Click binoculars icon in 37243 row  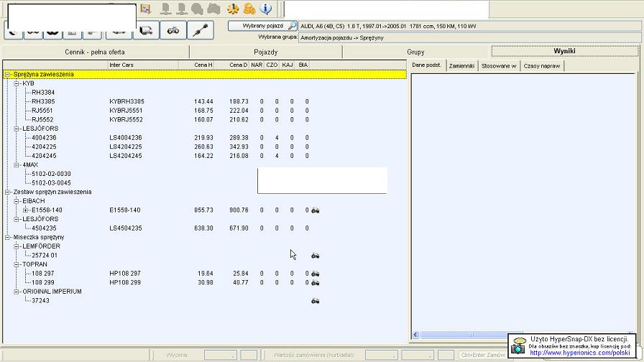pos(316,301)
